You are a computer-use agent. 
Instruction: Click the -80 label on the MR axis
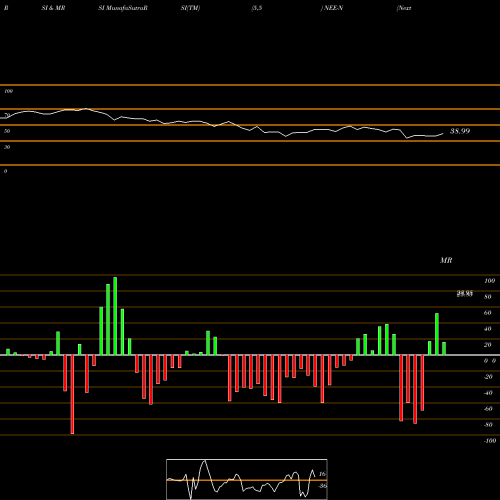click(x=488, y=425)
